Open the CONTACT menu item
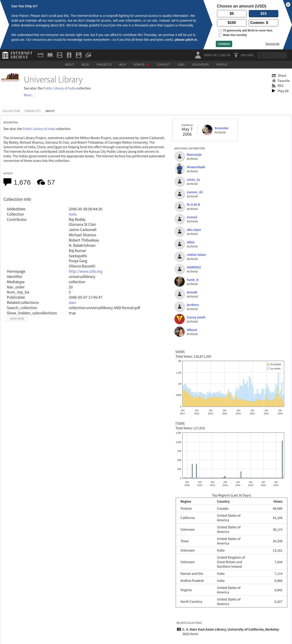Viewport: 292px width, 644px height. [163, 64]
